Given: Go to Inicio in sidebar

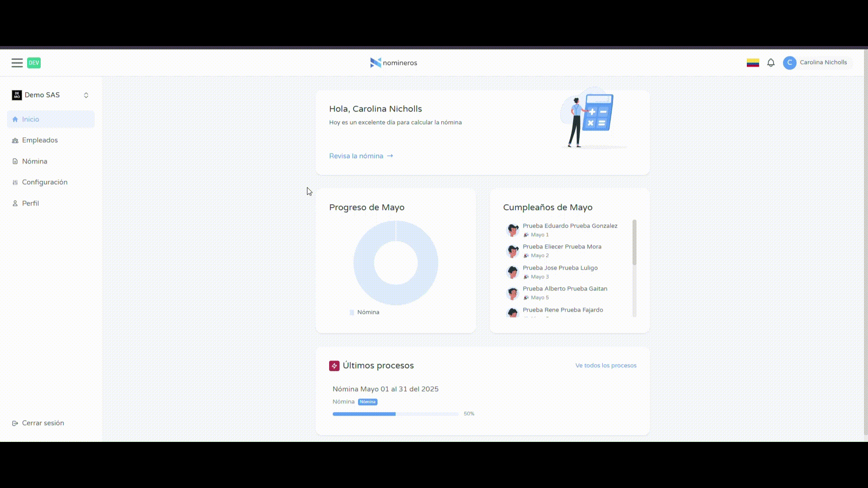Looking at the screenshot, I should [31, 119].
